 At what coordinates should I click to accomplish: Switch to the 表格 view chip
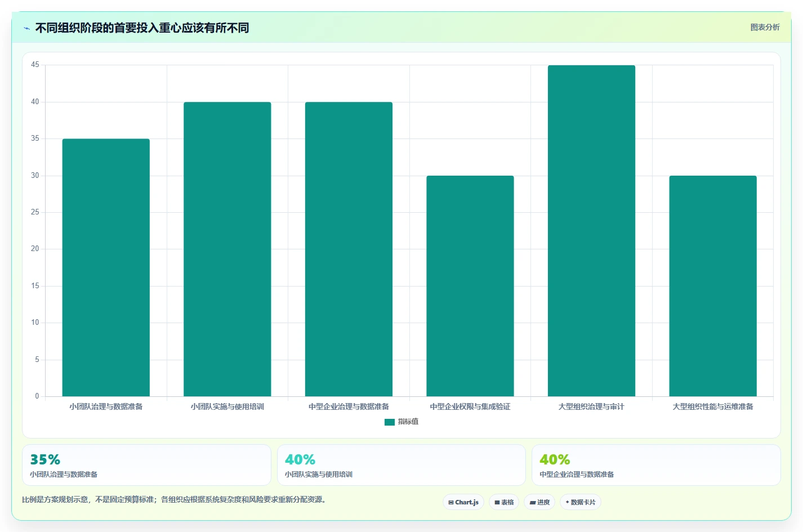point(504,502)
